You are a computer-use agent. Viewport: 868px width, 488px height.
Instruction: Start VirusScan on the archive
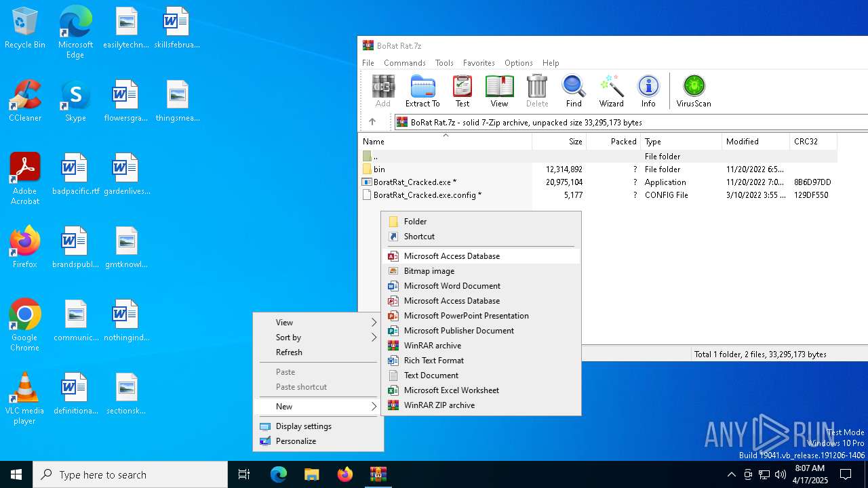click(x=694, y=91)
